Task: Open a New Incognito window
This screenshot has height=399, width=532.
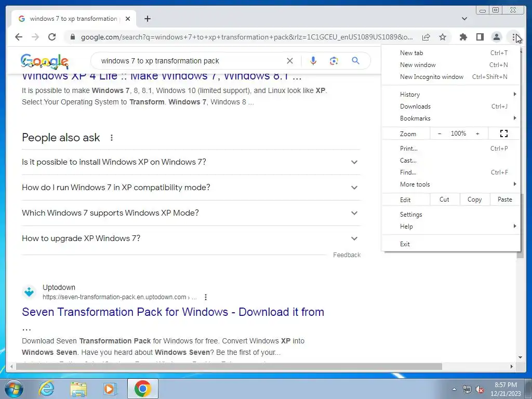Action: click(x=450, y=77)
